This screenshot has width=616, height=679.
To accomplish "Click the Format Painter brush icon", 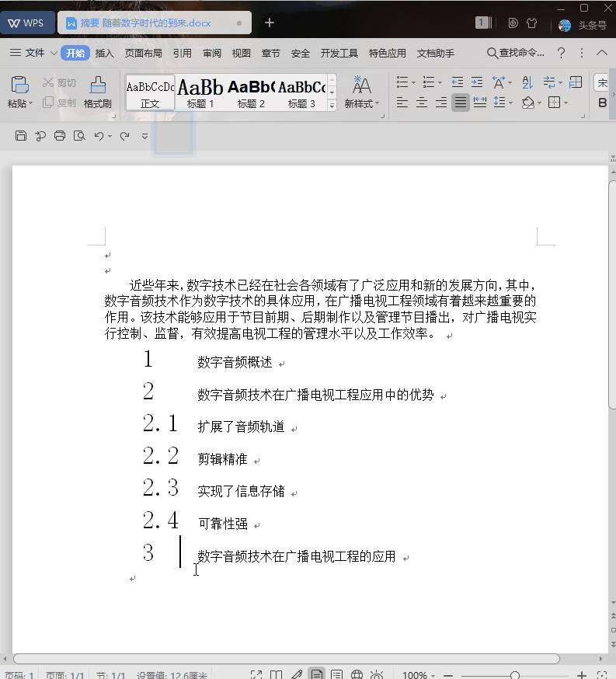I will point(98,85).
